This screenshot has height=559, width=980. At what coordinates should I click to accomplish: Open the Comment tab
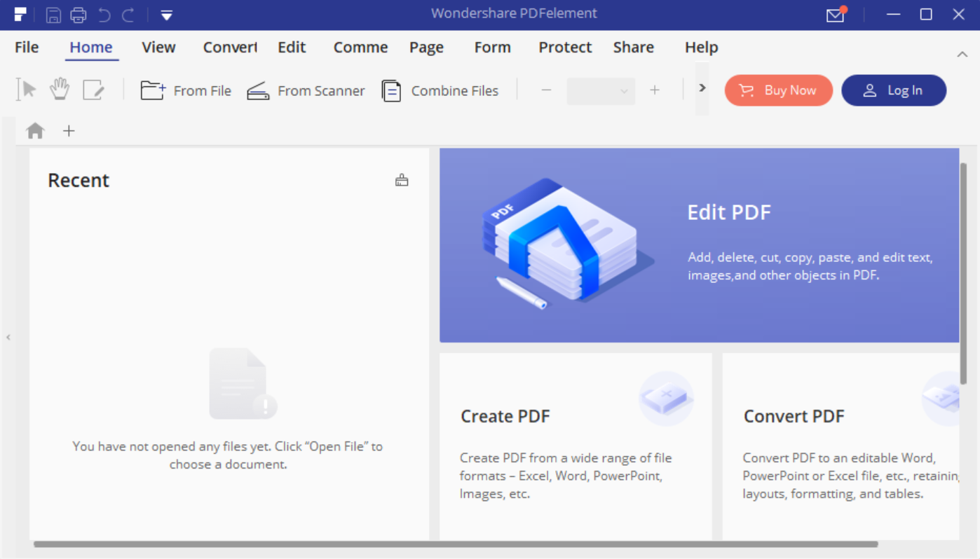pos(360,47)
